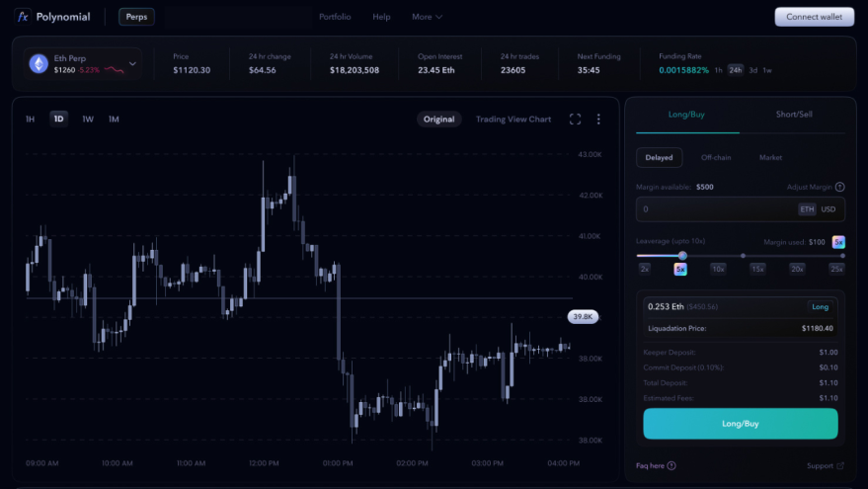Click the large Long/Buy submit button

tap(741, 424)
